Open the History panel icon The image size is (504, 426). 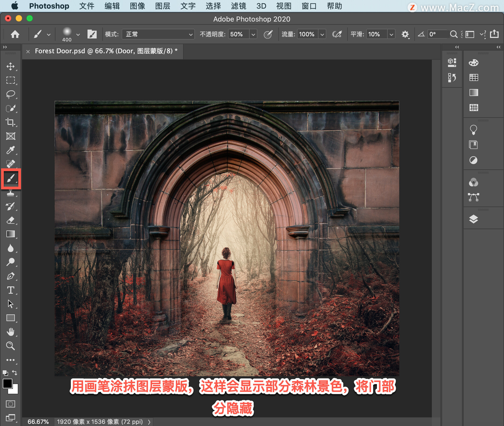click(452, 78)
